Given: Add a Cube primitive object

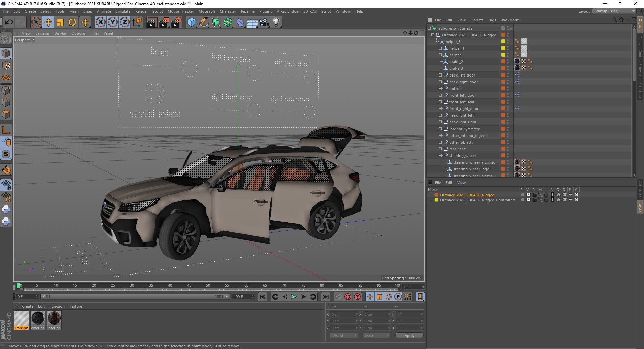Looking at the screenshot, I should tap(192, 22).
